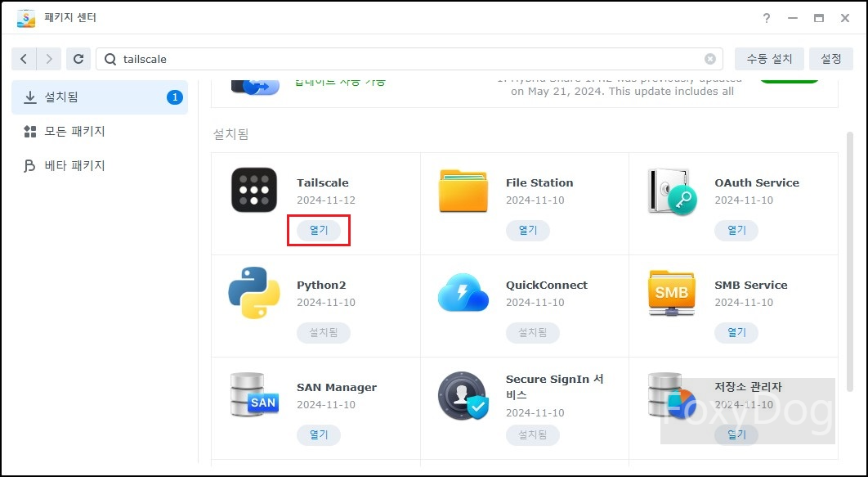Click the Secure SignIn 서비스 package name
Screen dimensions: 868x477
[x=555, y=387]
